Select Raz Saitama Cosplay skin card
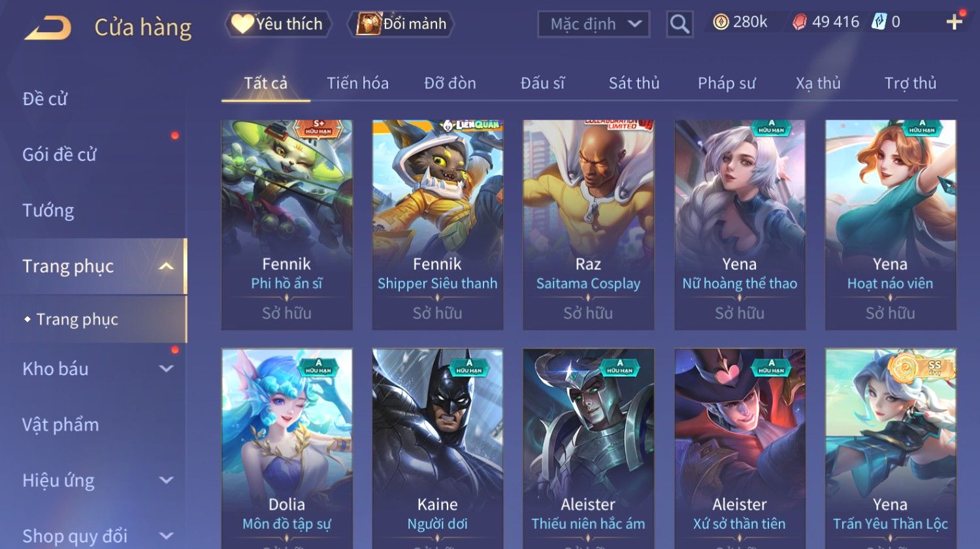980x549 pixels. tap(588, 224)
